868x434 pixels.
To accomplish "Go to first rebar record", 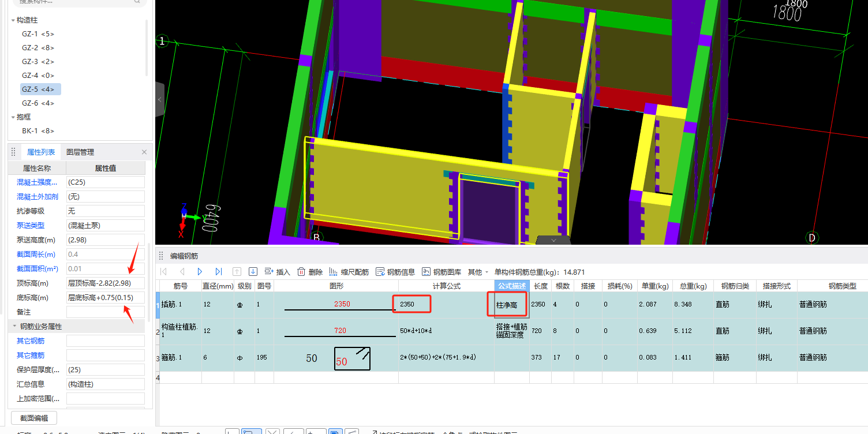I will click(163, 272).
